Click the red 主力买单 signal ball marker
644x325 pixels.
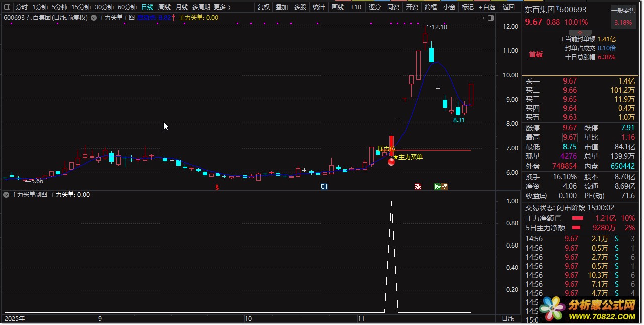[x=391, y=161]
